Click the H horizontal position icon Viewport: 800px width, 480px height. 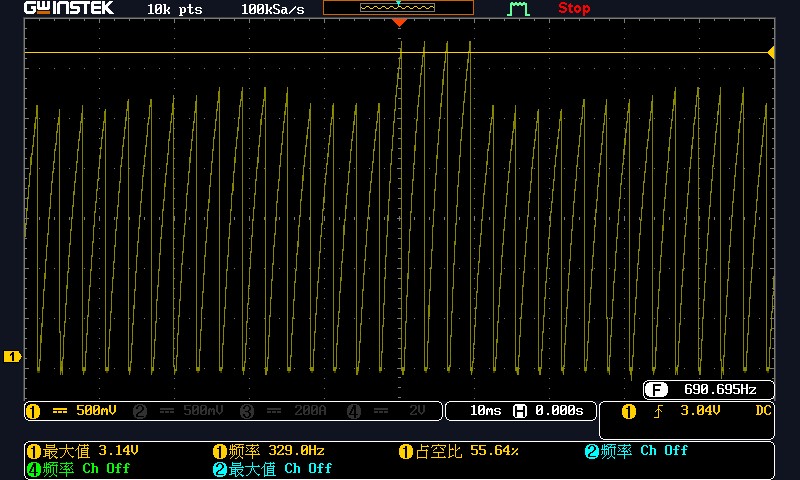tap(519, 411)
